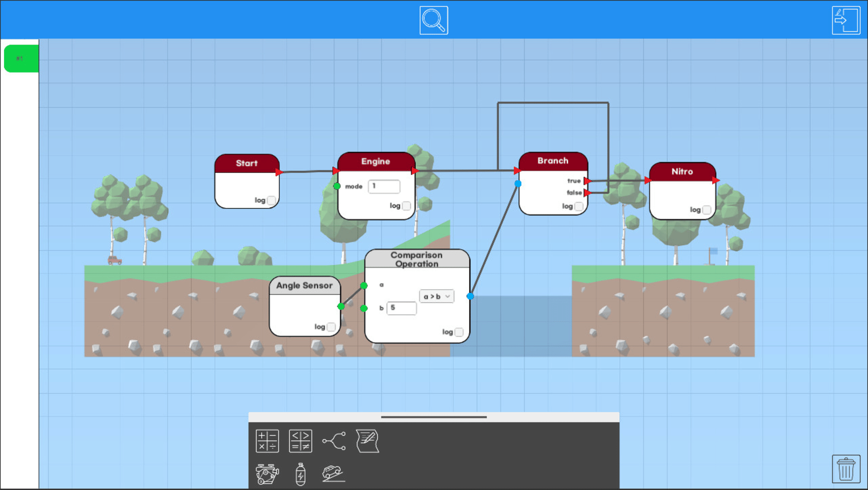Open the a > b comparison dropdown
Viewport: 868px width, 490px height.
[436, 296]
